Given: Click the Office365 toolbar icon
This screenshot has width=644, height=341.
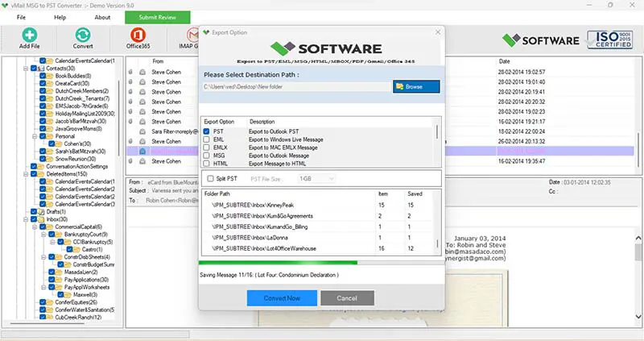Looking at the screenshot, I should pyautogui.click(x=138, y=35).
